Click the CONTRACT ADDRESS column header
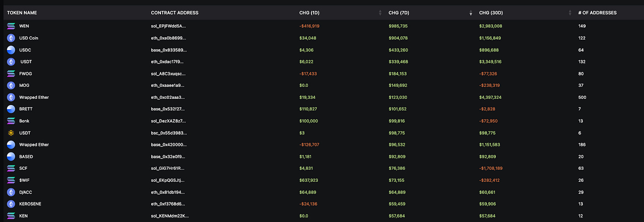This screenshot has height=222, width=644. pyautogui.click(x=175, y=13)
